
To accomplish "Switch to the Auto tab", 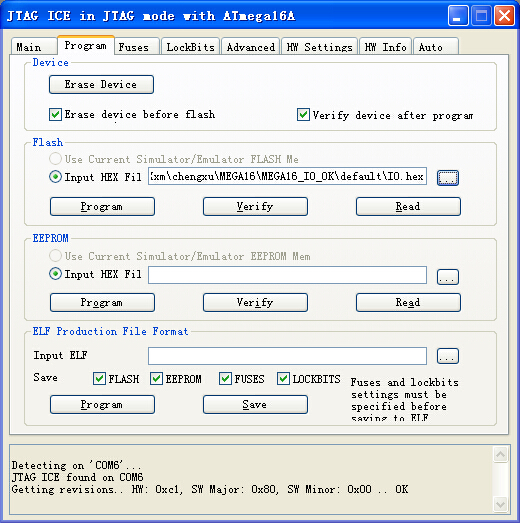I will pos(436,47).
